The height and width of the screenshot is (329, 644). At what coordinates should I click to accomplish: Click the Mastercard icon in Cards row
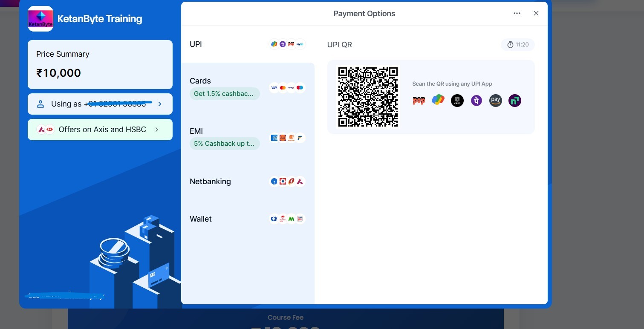point(283,88)
